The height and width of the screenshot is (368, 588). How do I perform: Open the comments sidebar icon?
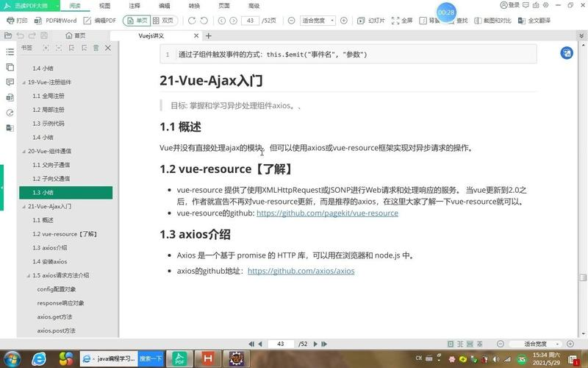tap(10, 82)
